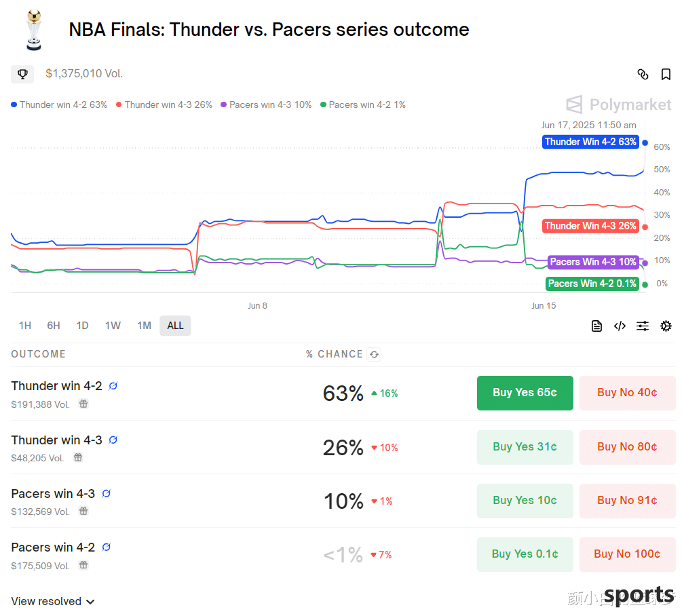Toggle the Thunder win 4-3 legend series
The image size is (684, 616).
click(x=164, y=105)
